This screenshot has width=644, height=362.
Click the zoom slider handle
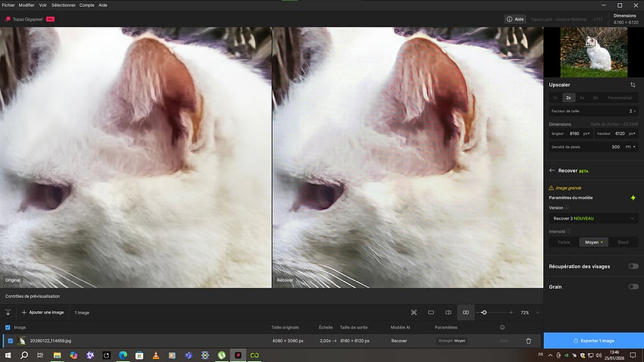click(x=484, y=312)
